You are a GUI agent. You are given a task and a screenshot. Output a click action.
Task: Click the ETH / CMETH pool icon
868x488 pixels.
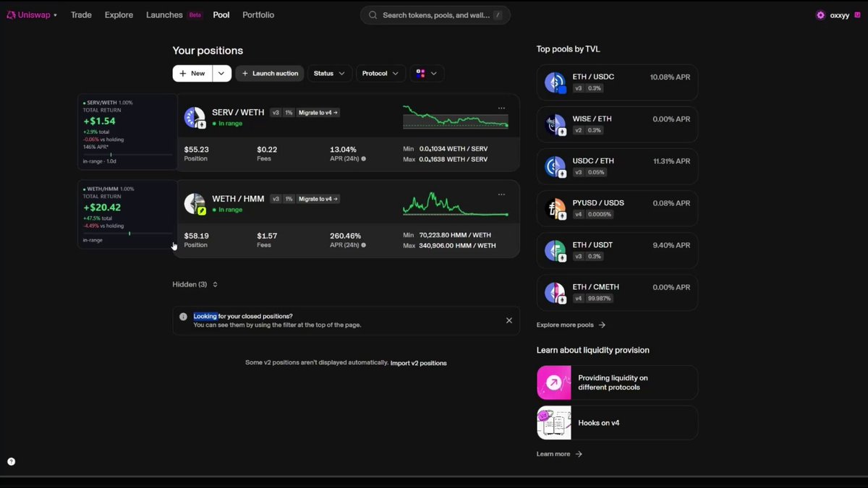coord(555,293)
